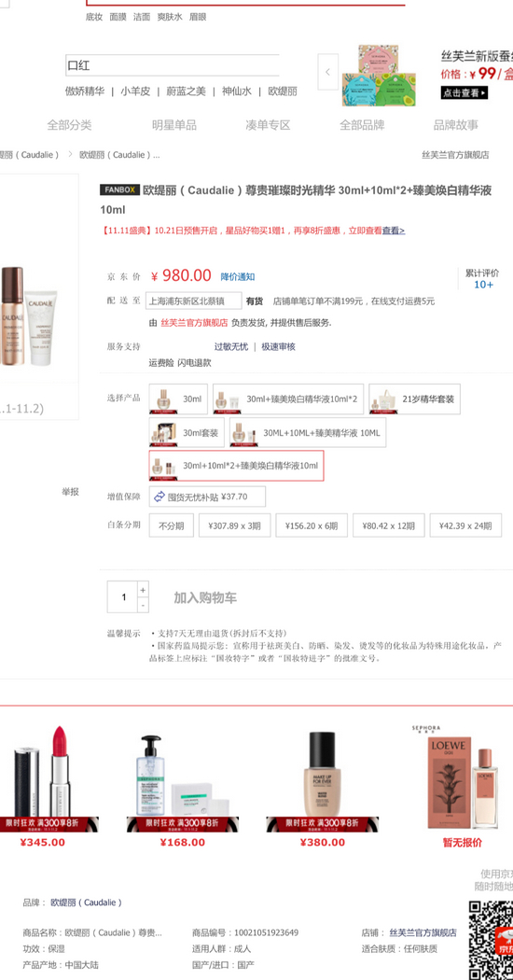Select the 30ml product option
The width and height of the screenshot is (513, 980).
[x=178, y=399]
